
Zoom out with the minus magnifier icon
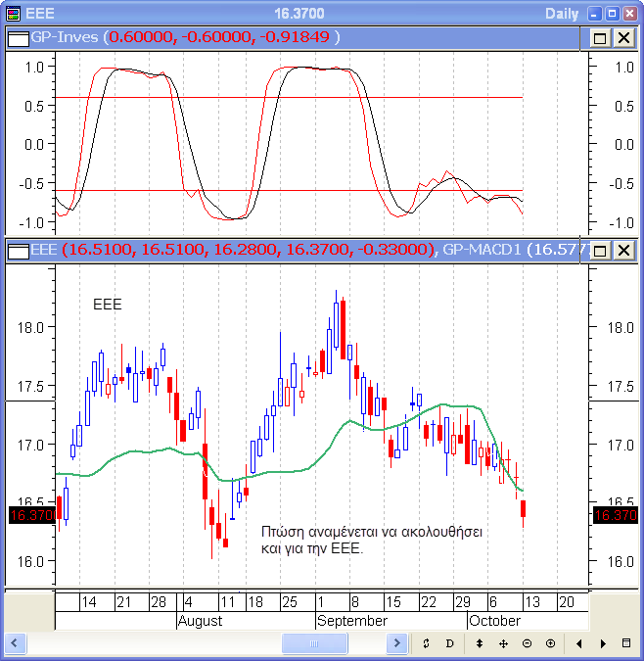click(x=527, y=643)
